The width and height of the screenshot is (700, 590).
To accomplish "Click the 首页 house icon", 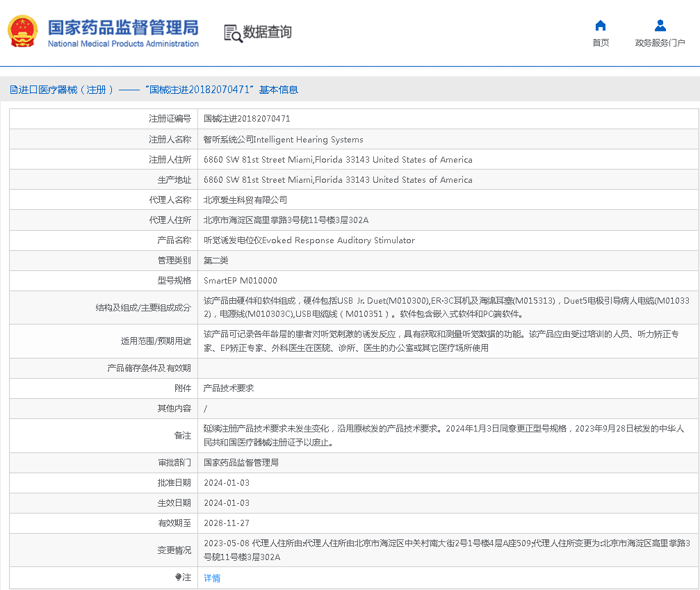I will pos(601,26).
